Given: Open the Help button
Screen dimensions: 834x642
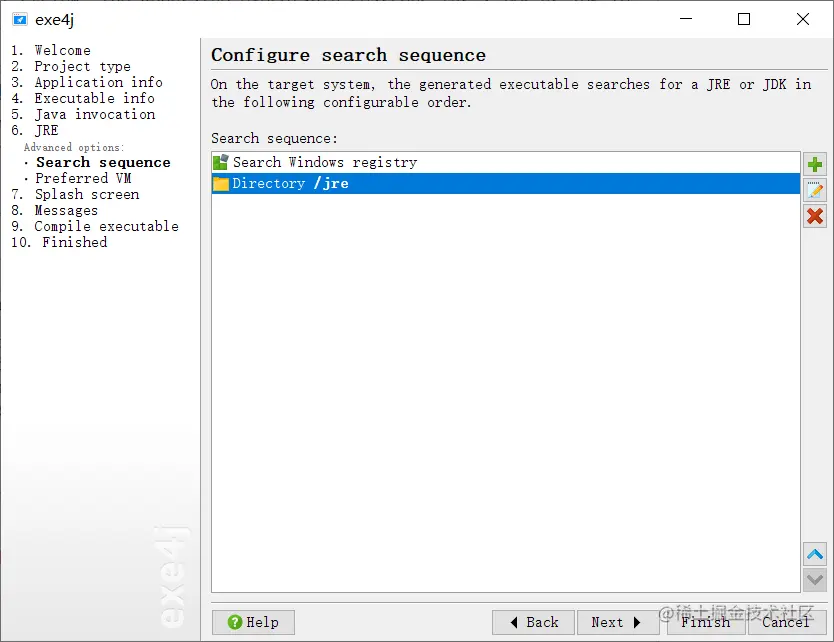Looking at the screenshot, I should click(x=253, y=622).
